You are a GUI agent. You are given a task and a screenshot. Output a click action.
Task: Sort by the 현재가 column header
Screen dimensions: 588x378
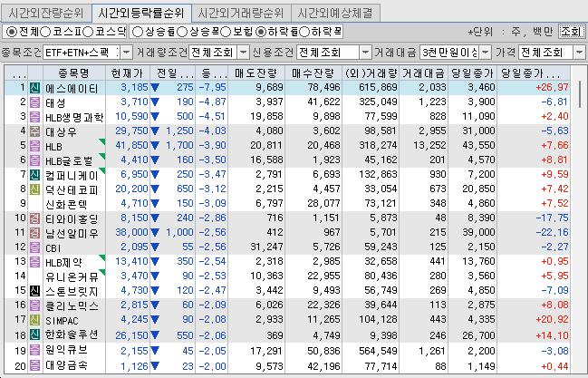tap(128, 73)
